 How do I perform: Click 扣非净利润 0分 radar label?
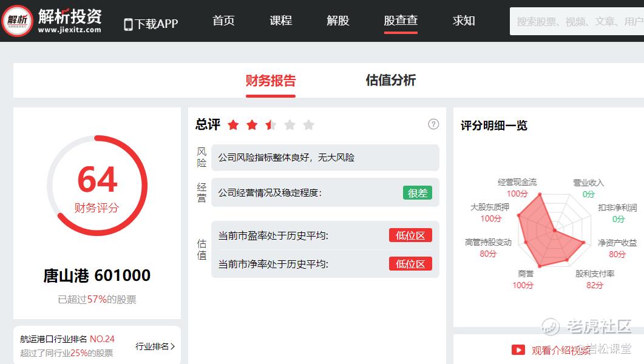(617, 214)
